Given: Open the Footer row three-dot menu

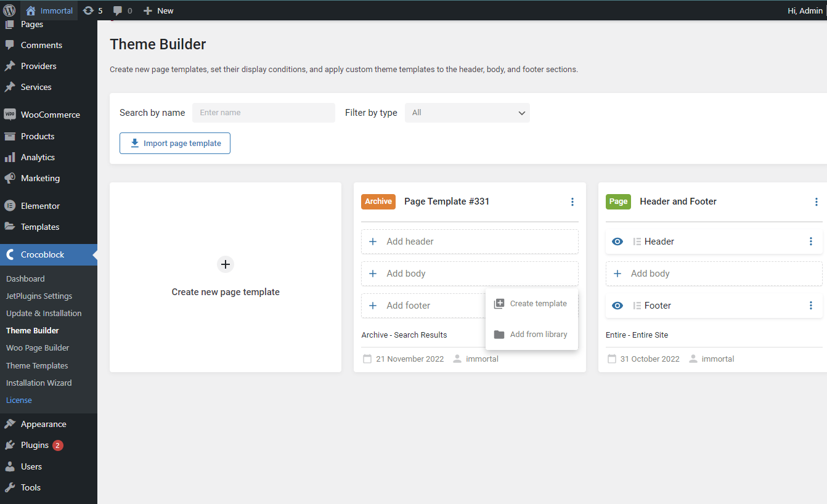Looking at the screenshot, I should [x=811, y=306].
